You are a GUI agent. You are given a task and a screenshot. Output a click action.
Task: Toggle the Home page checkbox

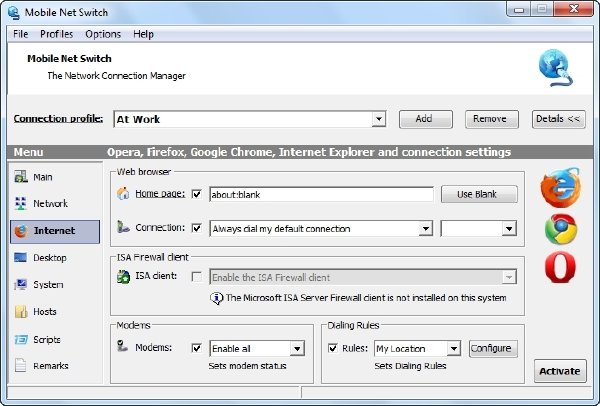coord(197,194)
